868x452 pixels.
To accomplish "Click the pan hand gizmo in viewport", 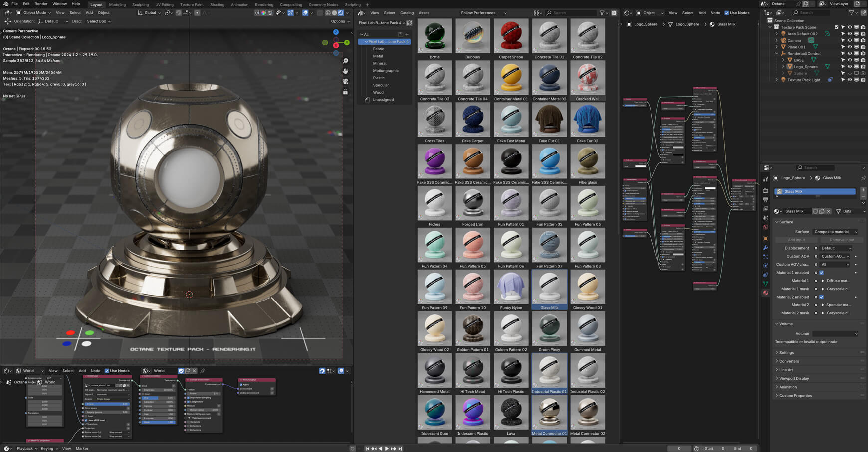I will pyautogui.click(x=345, y=71).
